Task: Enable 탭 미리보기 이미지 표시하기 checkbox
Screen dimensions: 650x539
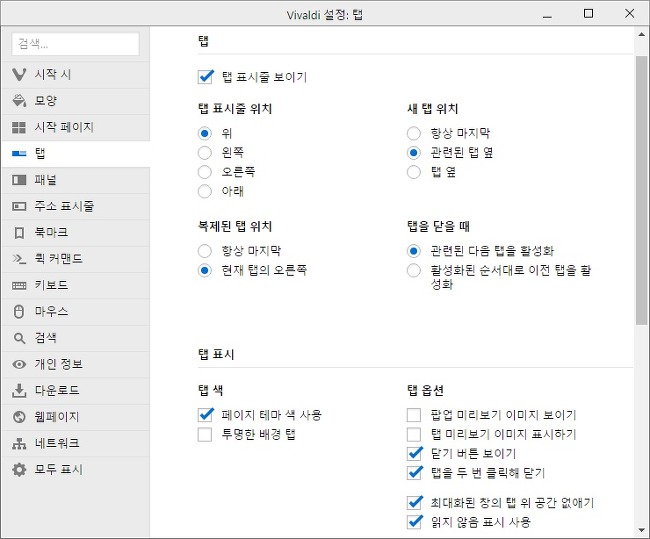Action: [414, 434]
